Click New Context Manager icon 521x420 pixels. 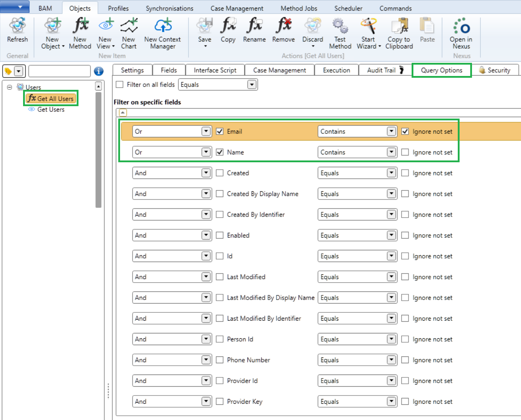tap(163, 25)
